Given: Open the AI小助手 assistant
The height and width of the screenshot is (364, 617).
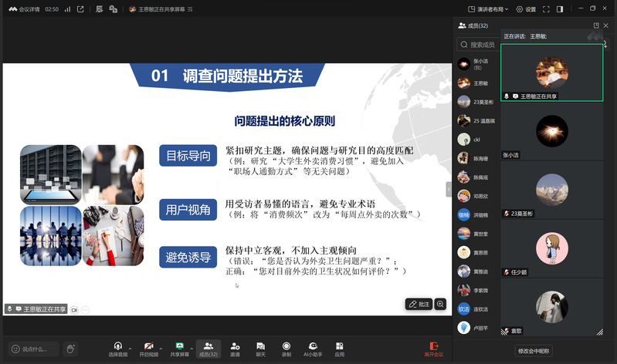Looking at the screenshot, I should 313,349.
